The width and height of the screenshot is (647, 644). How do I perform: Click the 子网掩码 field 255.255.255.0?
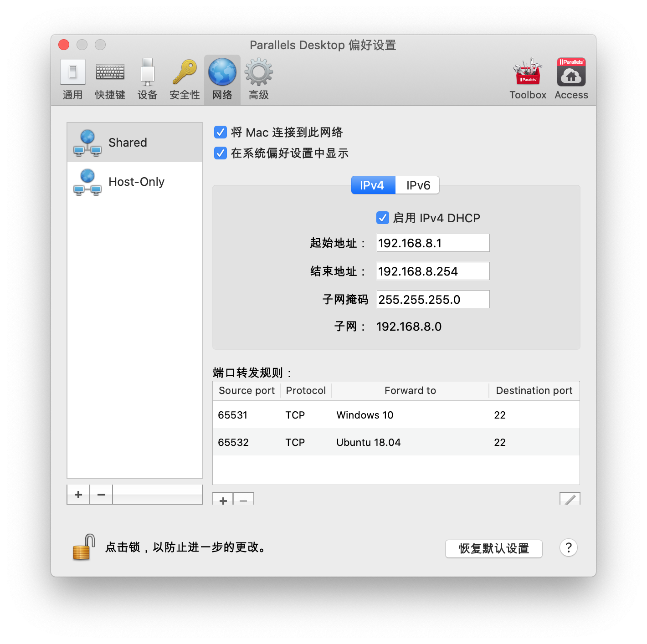[433, 299]
